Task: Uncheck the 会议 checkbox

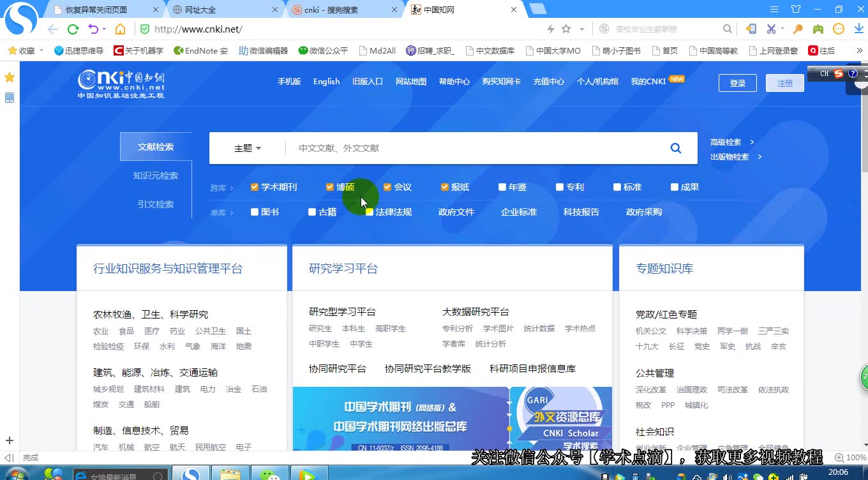Action: (x=387, y=187)
